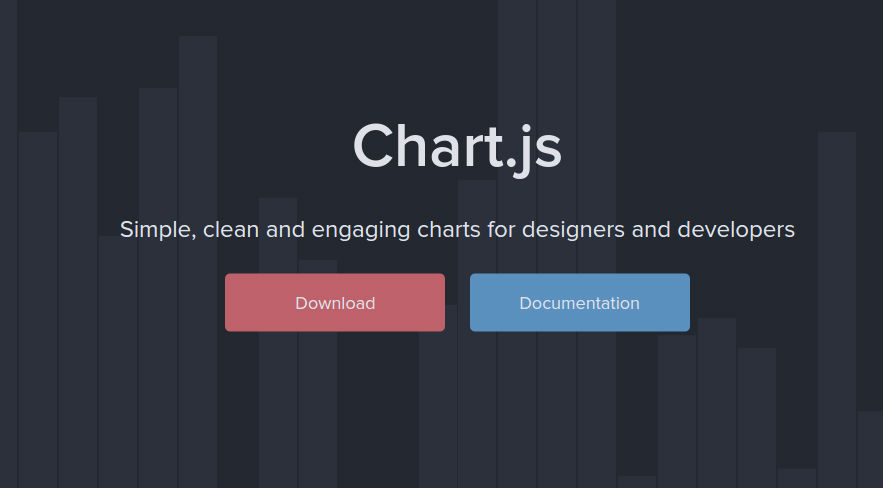Click the red Download button
Image resolution: width=883 pixels, height=488 pixels.
335,302
